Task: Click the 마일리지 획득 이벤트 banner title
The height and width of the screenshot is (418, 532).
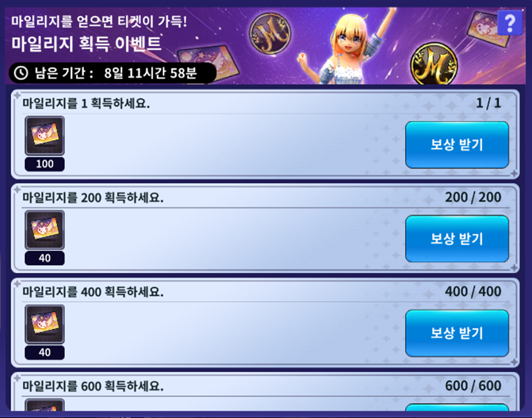Action: 86,44
